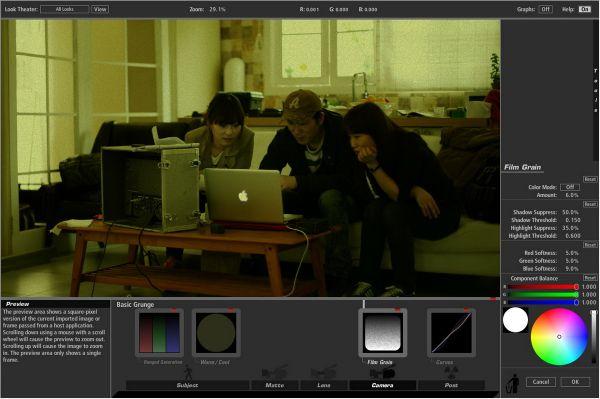Viewport: 600px width, 399px height.
Task: Select the Warm / Cool tool thumbnail
Action: (216, 332)
